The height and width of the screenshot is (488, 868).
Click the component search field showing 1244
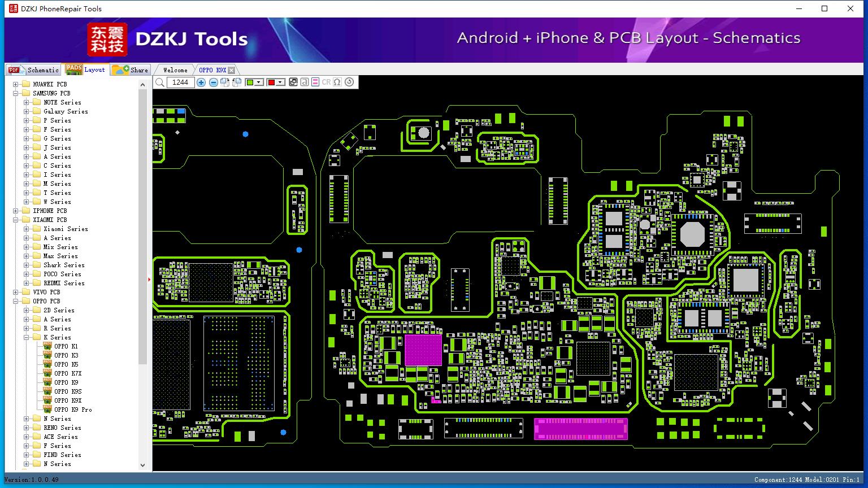pos(181,82)
